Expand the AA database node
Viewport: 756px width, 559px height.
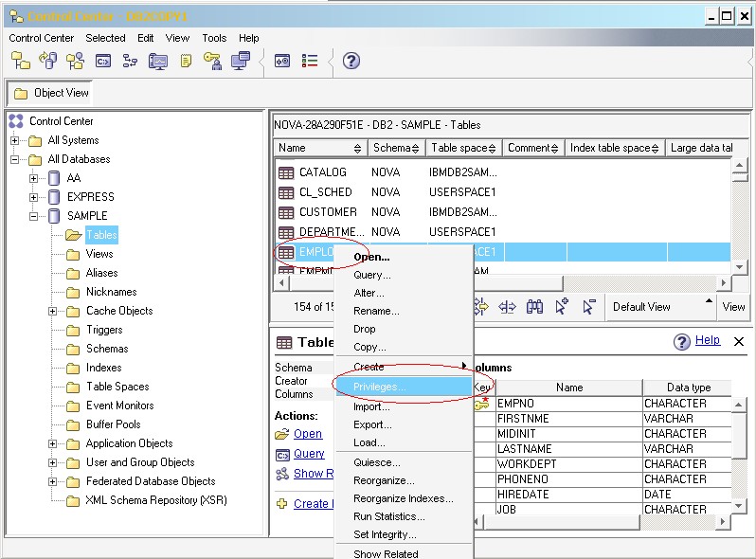tap(33, 178)
